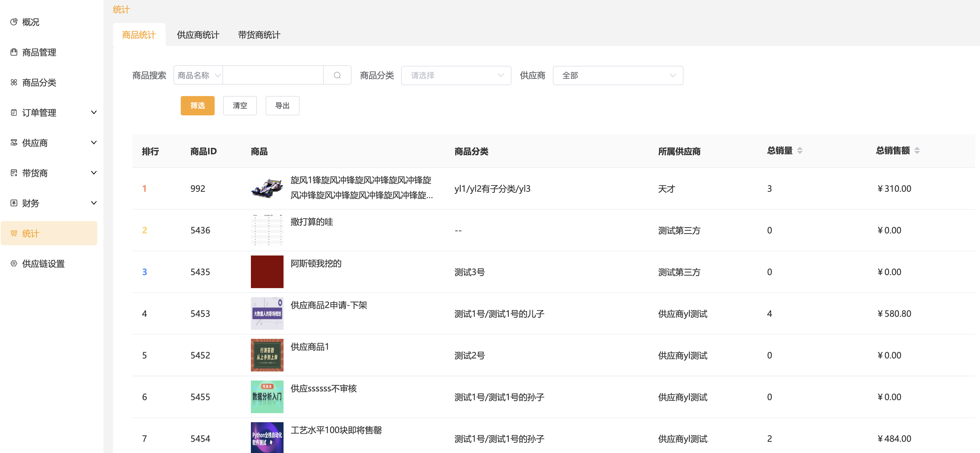The height and width of the screenshot is (453, 980).
Task: Sort by 总销量 column arrows
Action: 800,151
